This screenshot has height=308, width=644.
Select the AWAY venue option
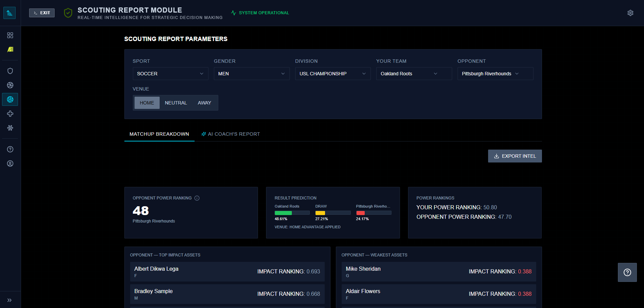[x=204, y=103]
